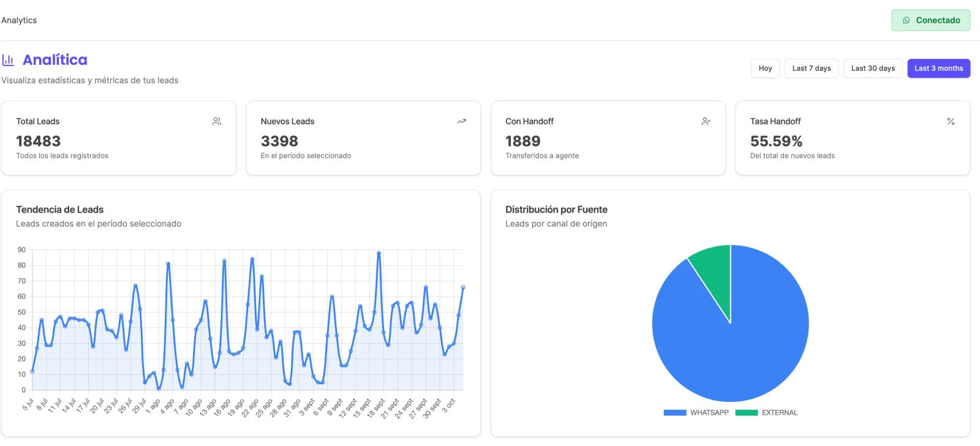The height and width of the screenshot is (446, 980).
Task: Select the Hoy time range
Action: coord(765,68)
